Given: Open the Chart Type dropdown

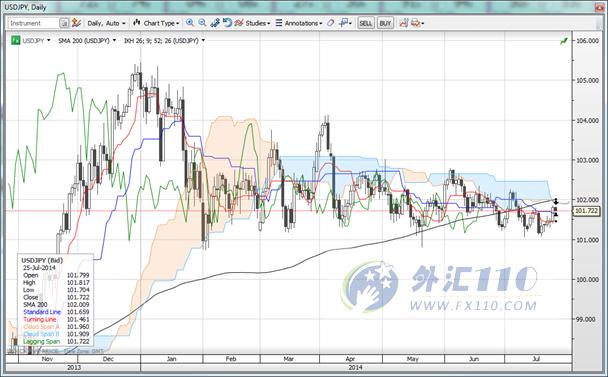Looking at the screenshot, I should (156, 23).
